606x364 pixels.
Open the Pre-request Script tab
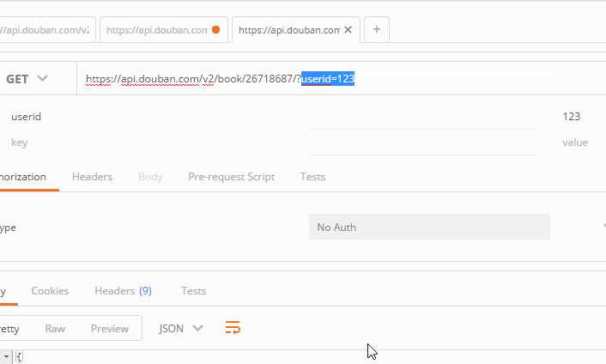coord(231,177)
